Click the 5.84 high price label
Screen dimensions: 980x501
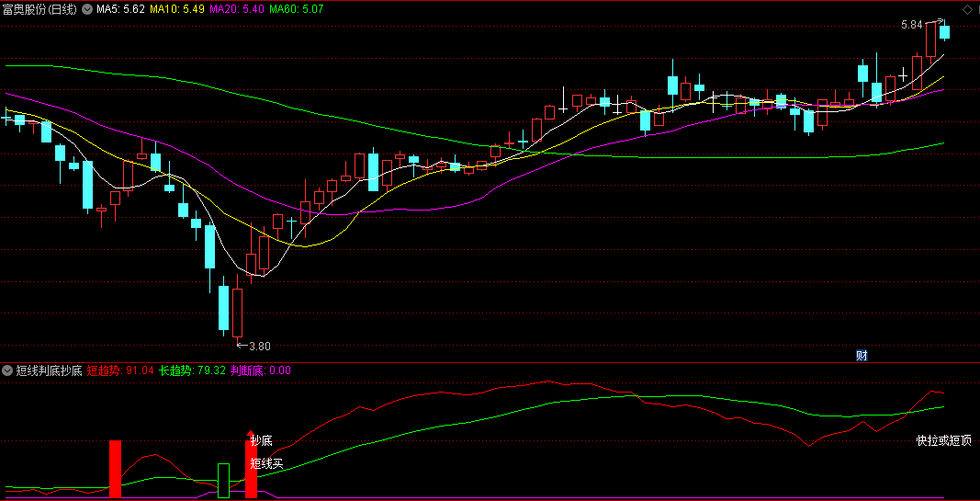pos(912,25)
